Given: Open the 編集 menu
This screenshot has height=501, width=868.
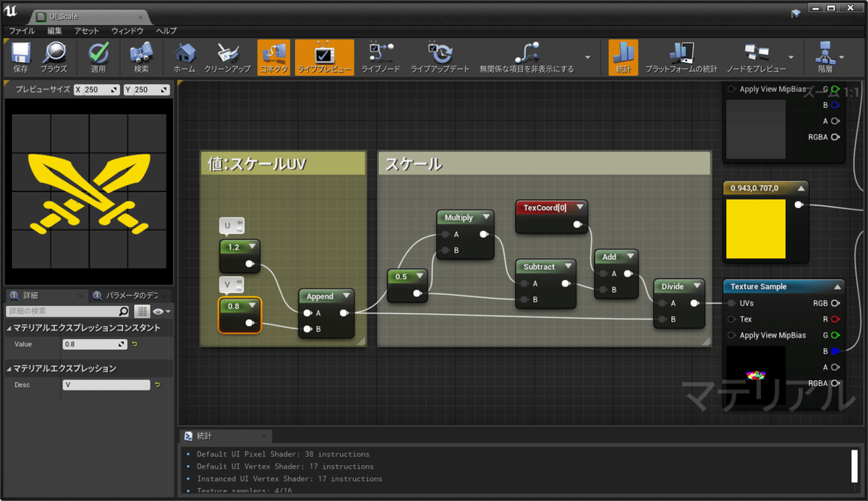Looking at the screenshot, I should 55,31.
